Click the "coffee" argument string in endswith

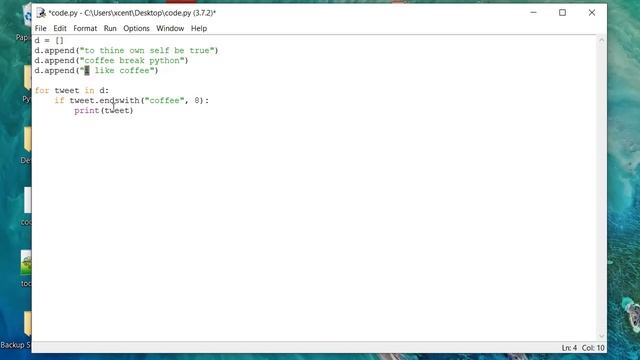click(x=164, y=100)
